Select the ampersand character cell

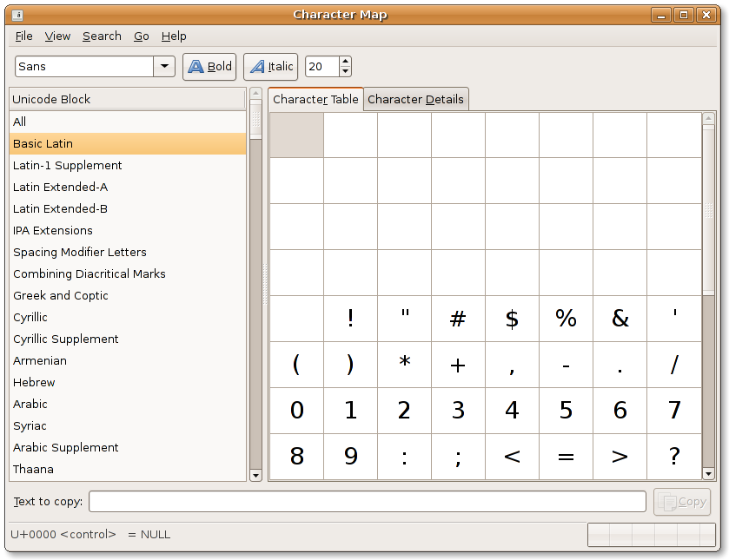click(x=620, y=319)
